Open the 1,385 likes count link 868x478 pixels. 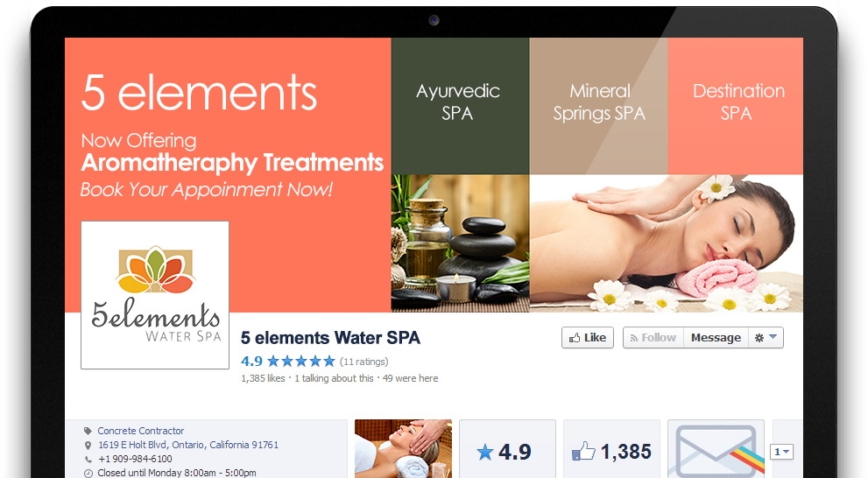pyautogui.click(x=263, y=378)
